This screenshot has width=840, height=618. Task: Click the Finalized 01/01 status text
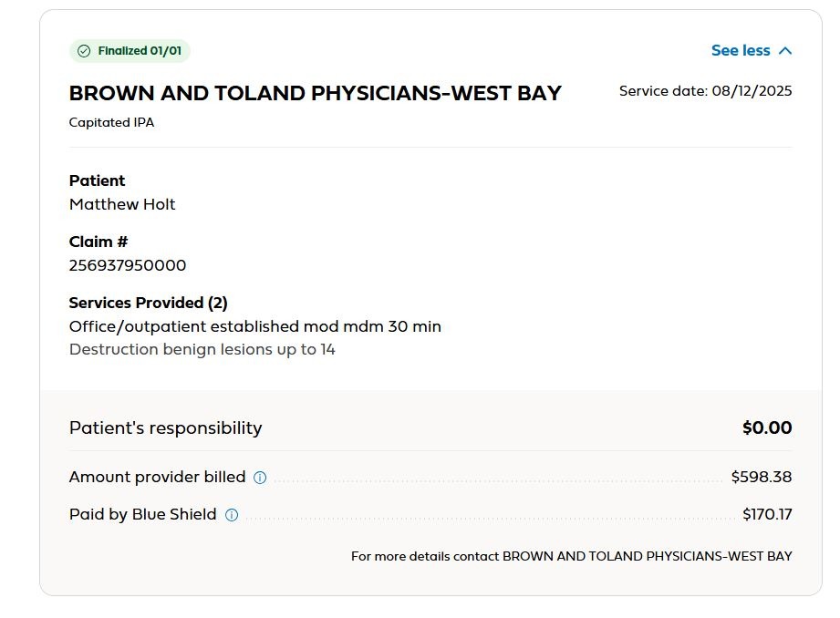(x=140, y=51)
